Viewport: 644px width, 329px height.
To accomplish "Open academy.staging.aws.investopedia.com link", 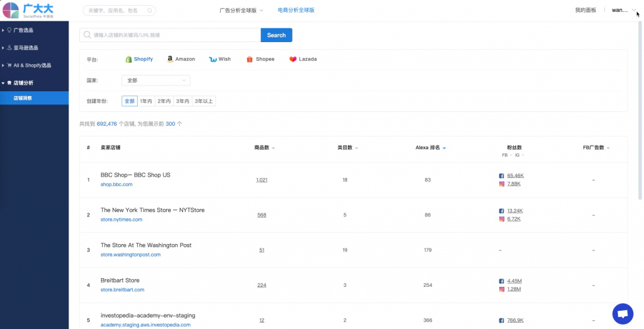I will 145,325.
